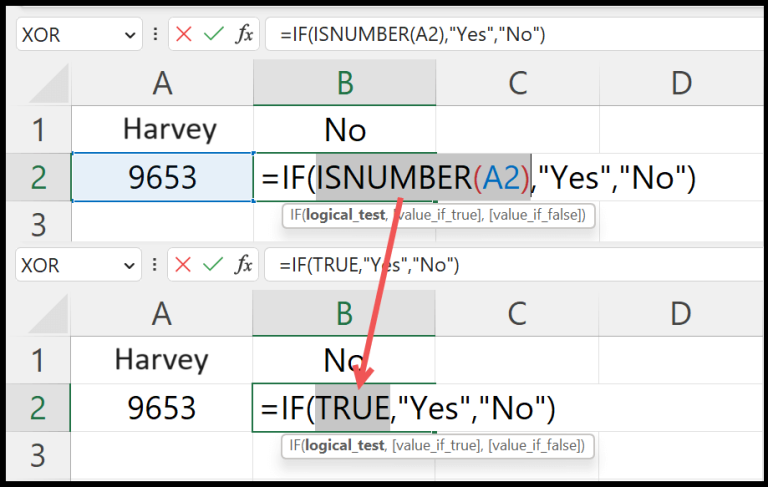Click the Enter checkmark in upper formula bar

coord(212,34)
